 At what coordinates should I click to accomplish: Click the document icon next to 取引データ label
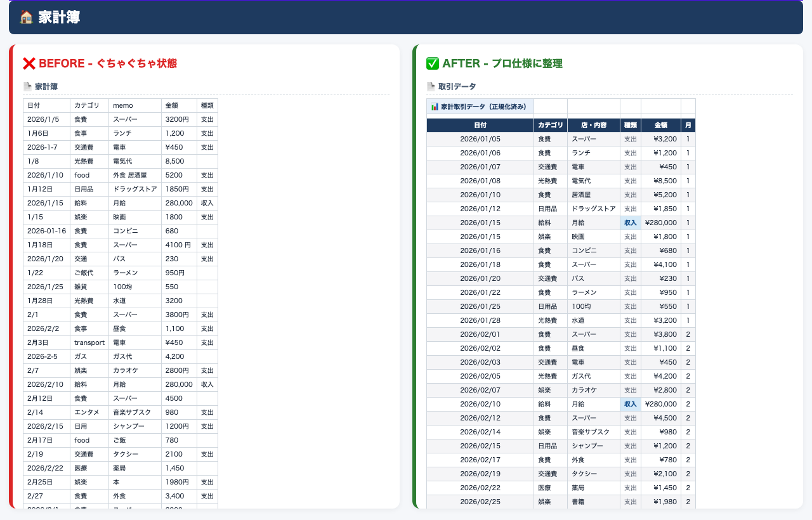431,86
